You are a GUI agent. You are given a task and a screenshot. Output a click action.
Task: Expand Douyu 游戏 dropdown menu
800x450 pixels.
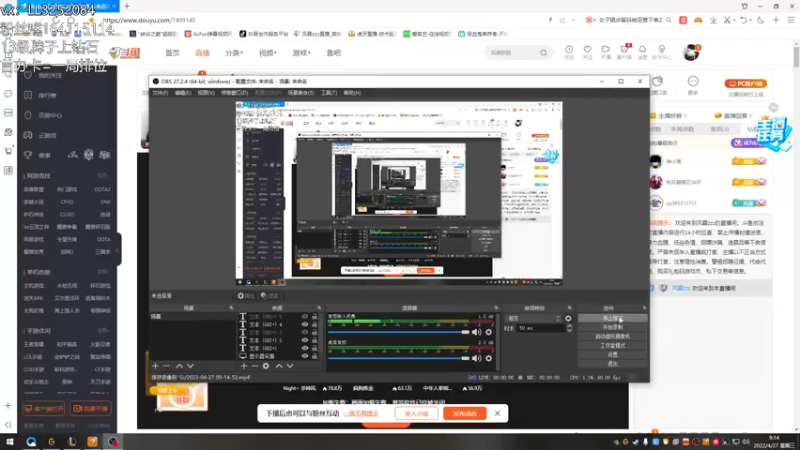(x=301, y=53)
